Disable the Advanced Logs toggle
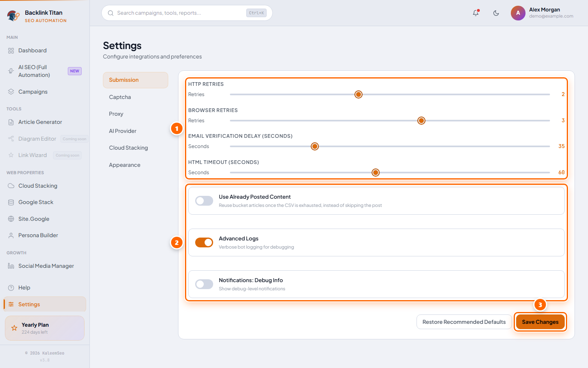 (204, 242)
